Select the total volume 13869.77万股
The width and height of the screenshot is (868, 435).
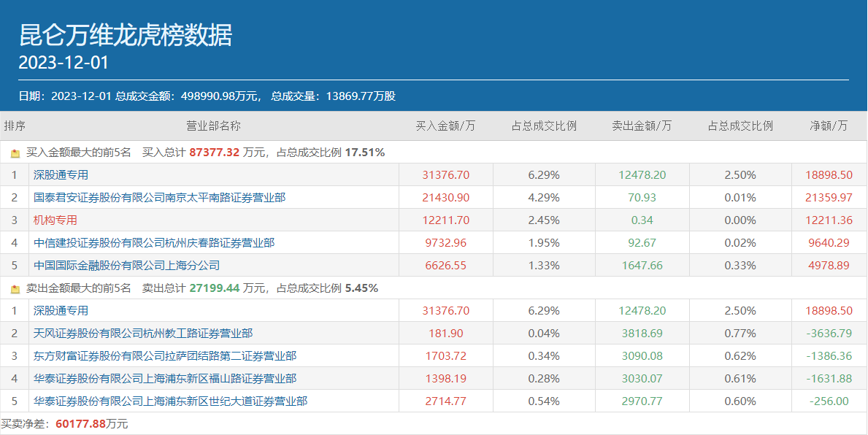tap(361, 96)
